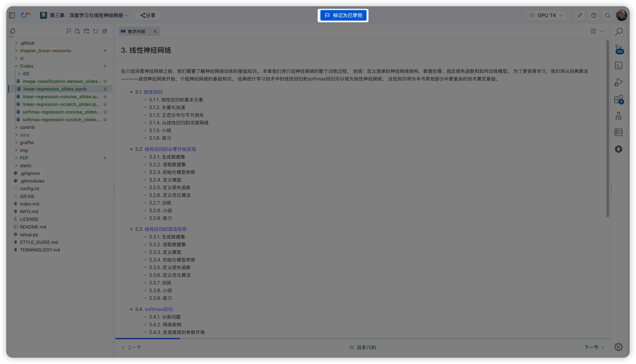Toggle split editor layout
Viewport: 636px width, 364px height.
[593, 31]
